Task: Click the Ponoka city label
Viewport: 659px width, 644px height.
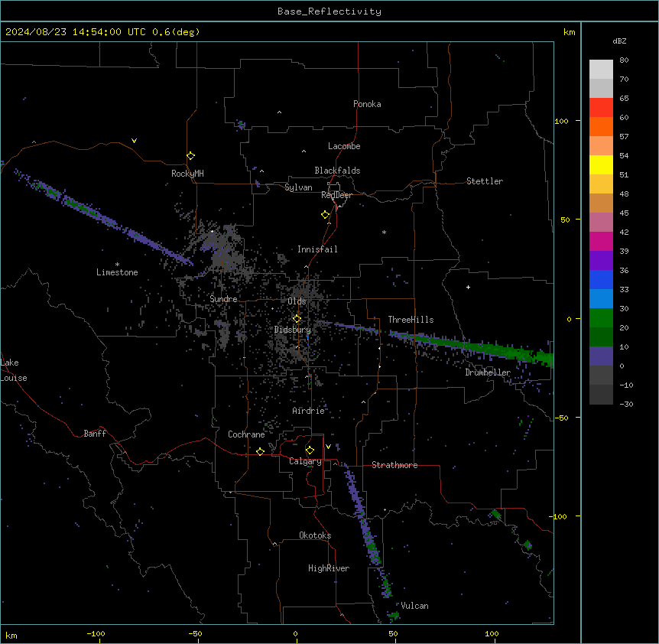Action: click(367, 104)
